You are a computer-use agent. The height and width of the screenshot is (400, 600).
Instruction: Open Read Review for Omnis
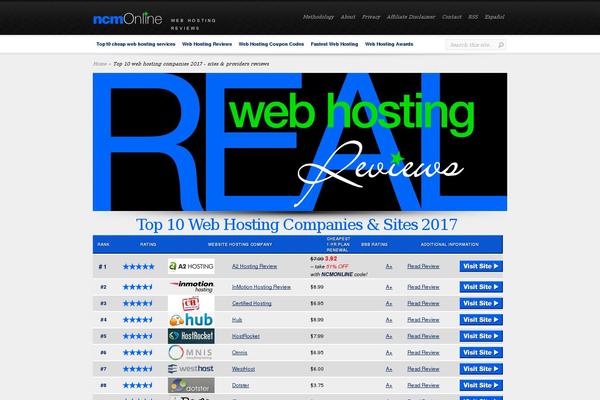pyautogui.click(x=423, y=353)
